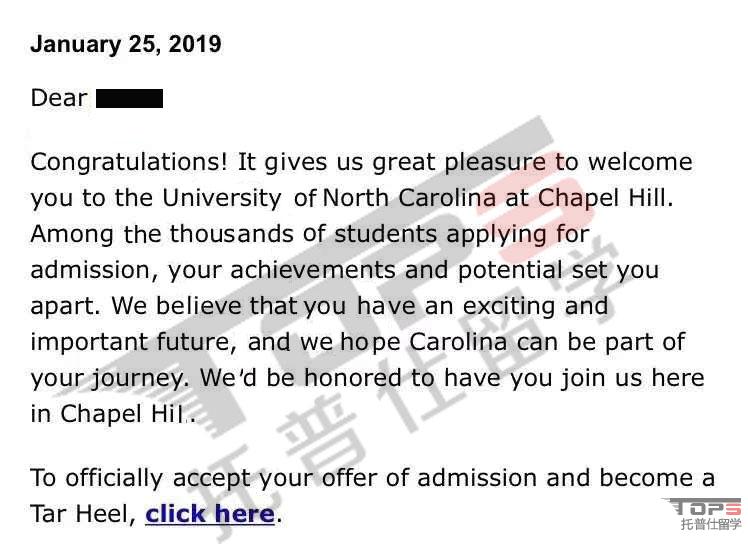Click the word "potential" in the letter
748x544 pixels.
510,271
